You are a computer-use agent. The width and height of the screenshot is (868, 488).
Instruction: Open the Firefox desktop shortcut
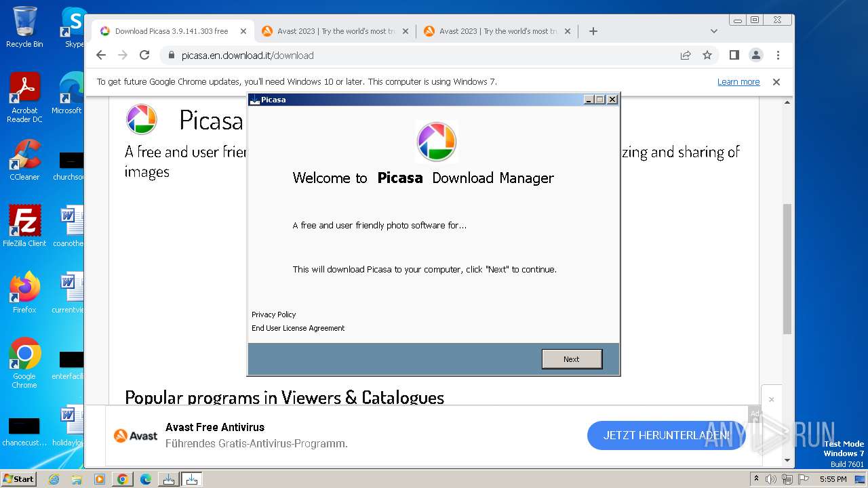tap(24, 292)
